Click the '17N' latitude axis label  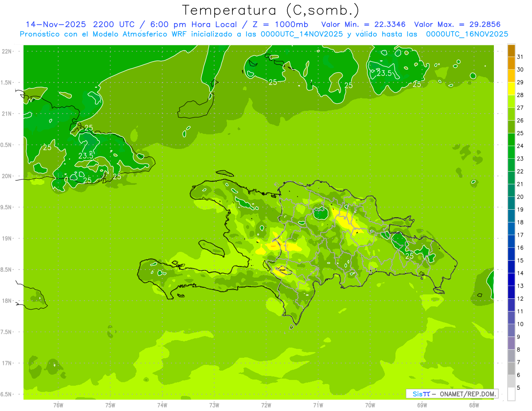coord(6,363)
